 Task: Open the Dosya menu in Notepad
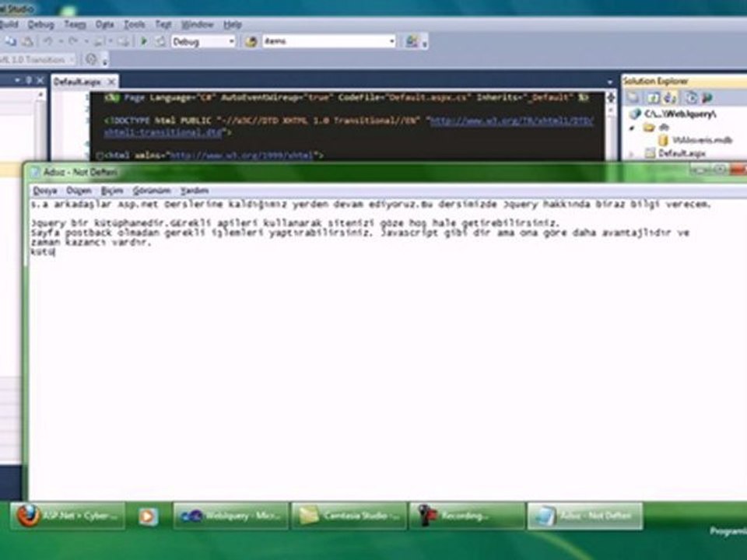45,191
